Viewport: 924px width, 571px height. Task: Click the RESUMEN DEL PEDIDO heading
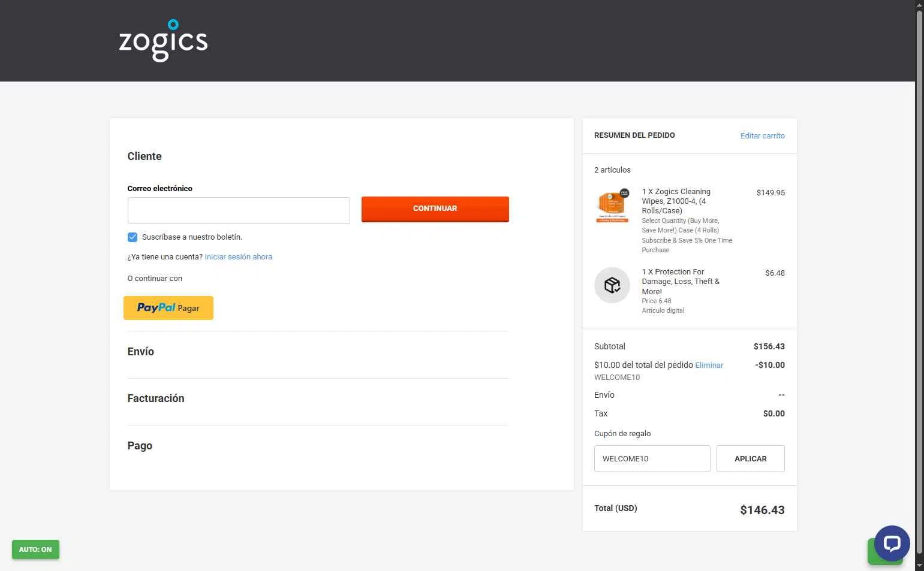[x=634, y=135]
